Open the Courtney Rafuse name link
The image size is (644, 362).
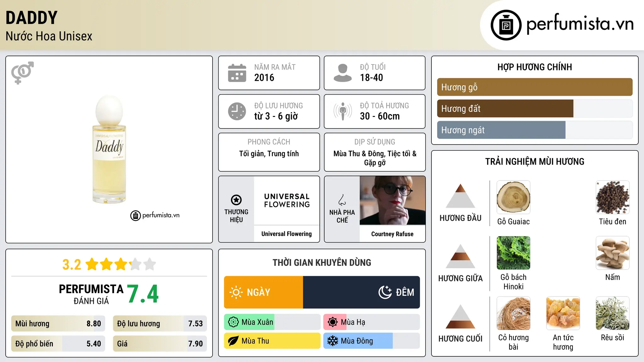(x=392, y=234)
